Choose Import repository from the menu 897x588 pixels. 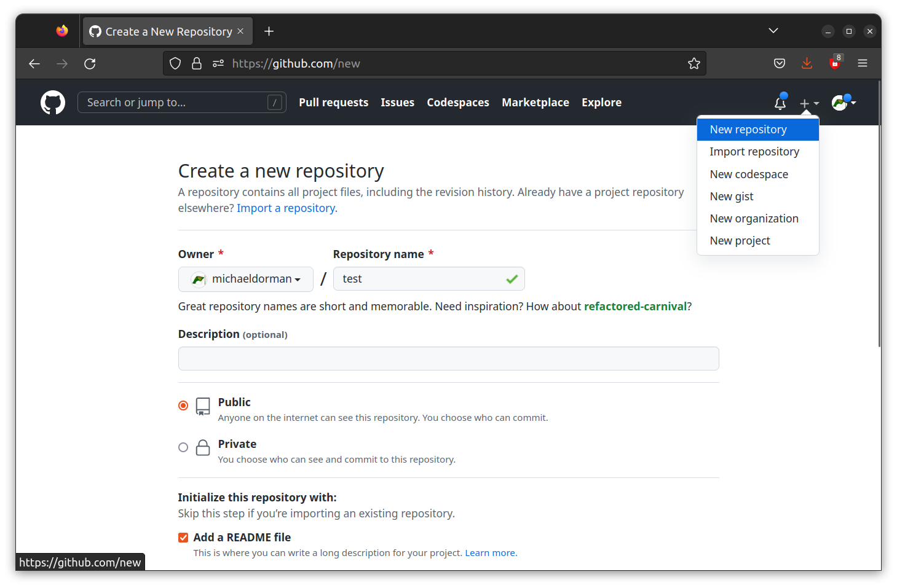pyautogui.click(x=754, y=151)
